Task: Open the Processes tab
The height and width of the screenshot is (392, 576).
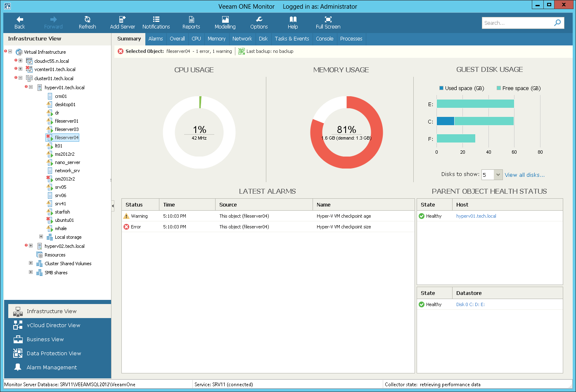Action: click(351, 39)
